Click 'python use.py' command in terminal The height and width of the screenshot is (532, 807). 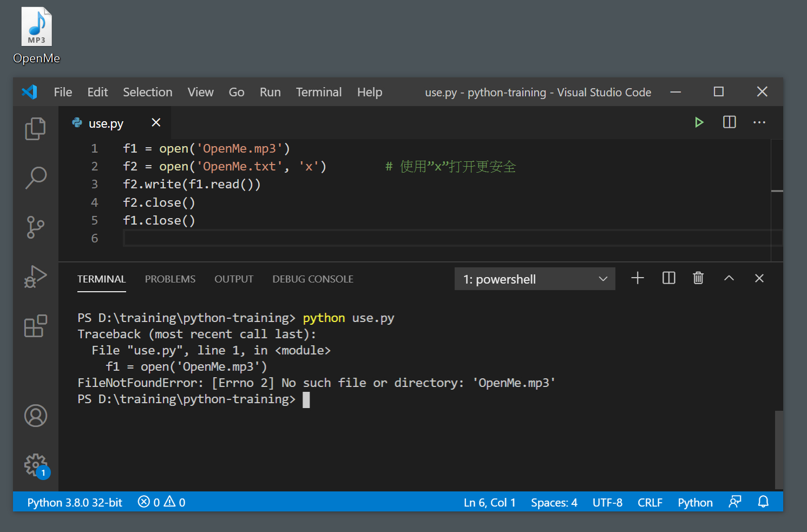349,318
